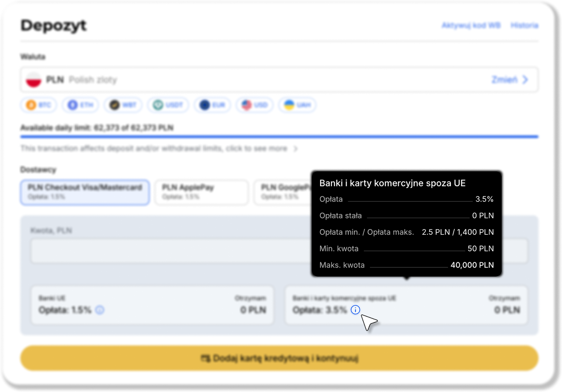Select PLN Checkout Visa/Mastercard provider
562x392 pixels.
(85, 192)
